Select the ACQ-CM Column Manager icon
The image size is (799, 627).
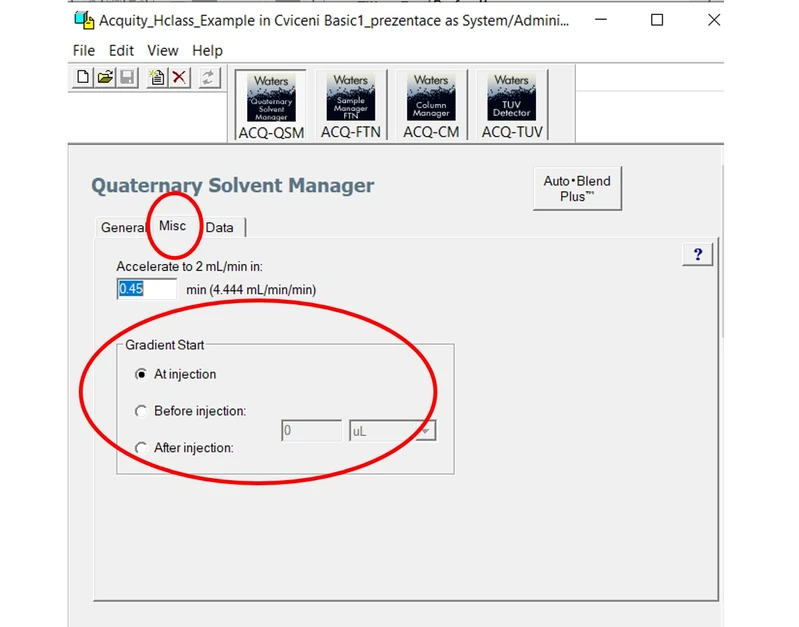431,105
